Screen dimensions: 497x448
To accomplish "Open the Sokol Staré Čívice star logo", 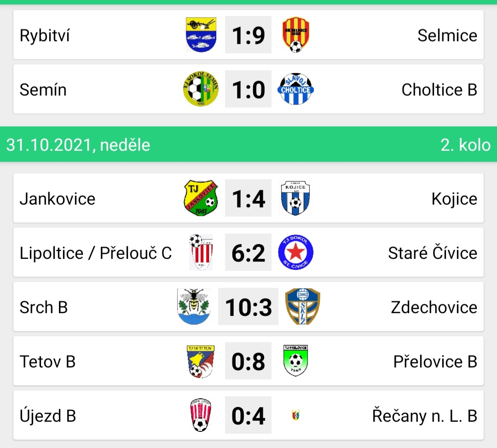I will (x=296, y=253).
